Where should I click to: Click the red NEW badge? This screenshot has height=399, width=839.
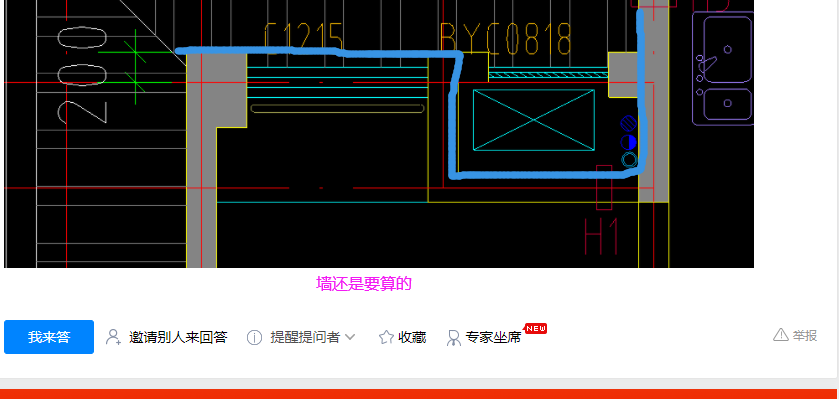[x=536, y=328]
